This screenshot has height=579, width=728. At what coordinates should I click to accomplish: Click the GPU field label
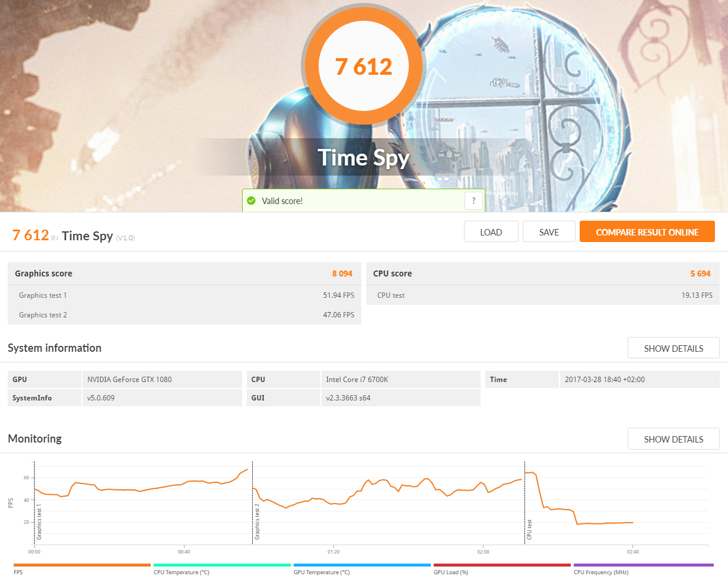point(20,380)
